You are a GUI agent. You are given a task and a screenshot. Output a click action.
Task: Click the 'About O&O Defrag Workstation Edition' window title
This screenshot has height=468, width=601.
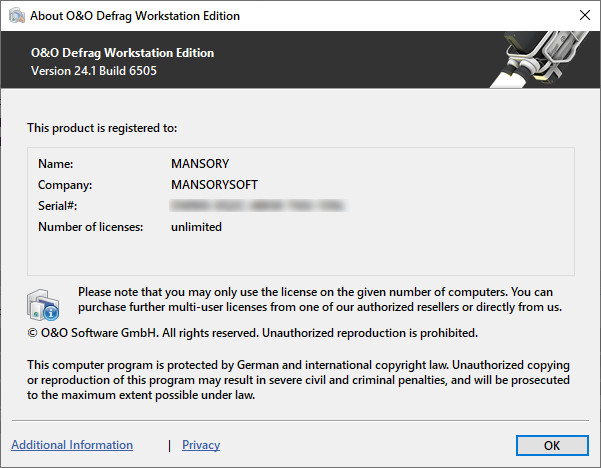coord(136,16)
